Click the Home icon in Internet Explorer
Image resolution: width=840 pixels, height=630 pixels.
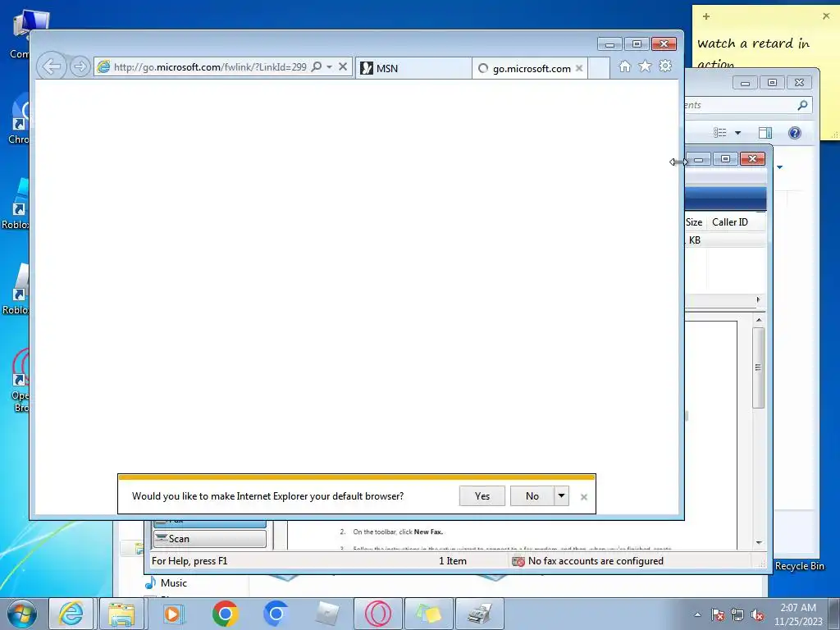(x=624, y=66)
